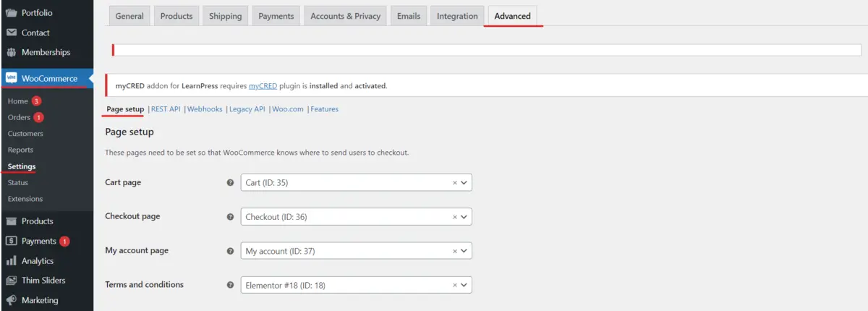Clear the Cart page selection with x
The height and width of the screenshot is (311, 868).
(455, 183)
